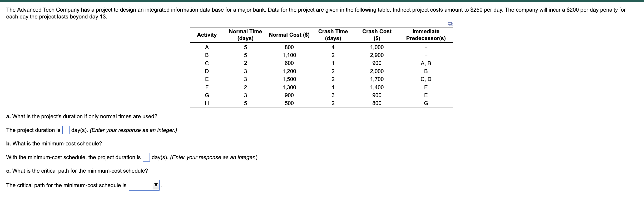Click Activity A row in the table
Viewport: 644px width, 199px height.
(207, 47)
